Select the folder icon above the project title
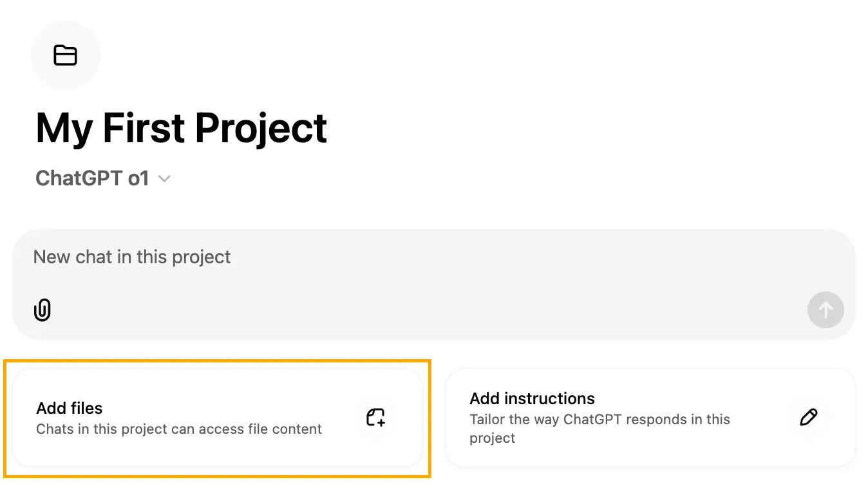The height and width of the screenshot is (502, 868). [66, 55]
